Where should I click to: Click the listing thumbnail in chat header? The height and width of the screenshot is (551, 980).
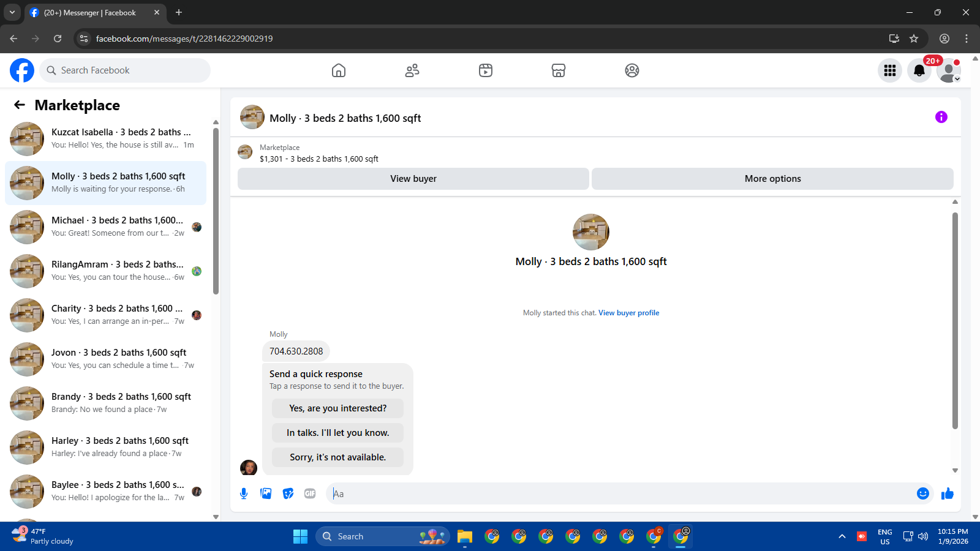click(x=252, y=117)
